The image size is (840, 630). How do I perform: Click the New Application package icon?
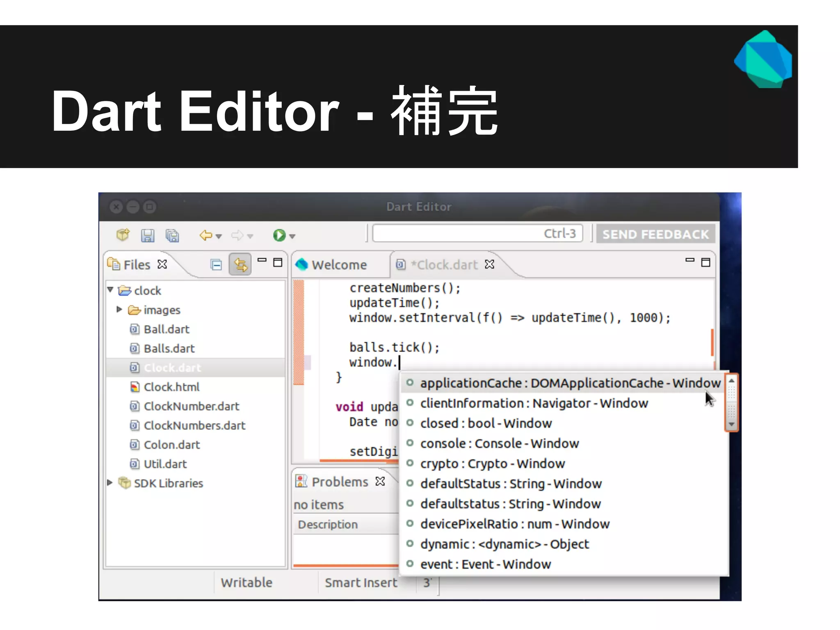[123, 235]
